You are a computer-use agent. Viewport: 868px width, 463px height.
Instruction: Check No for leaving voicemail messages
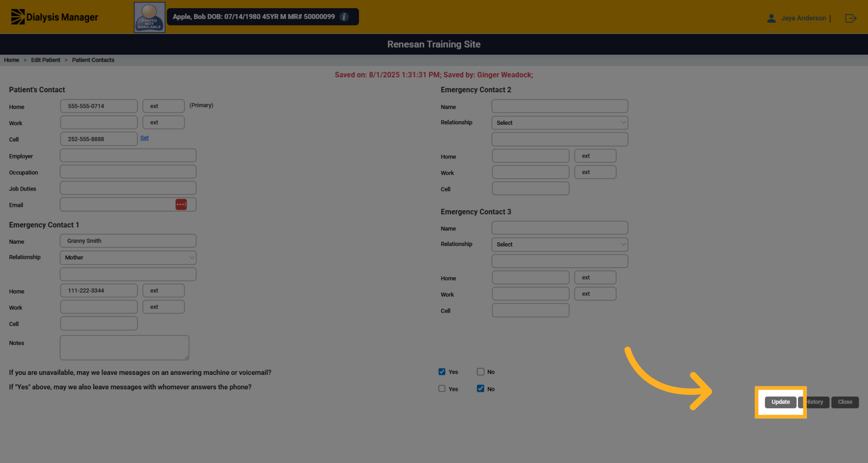click(x=480, y=371)
